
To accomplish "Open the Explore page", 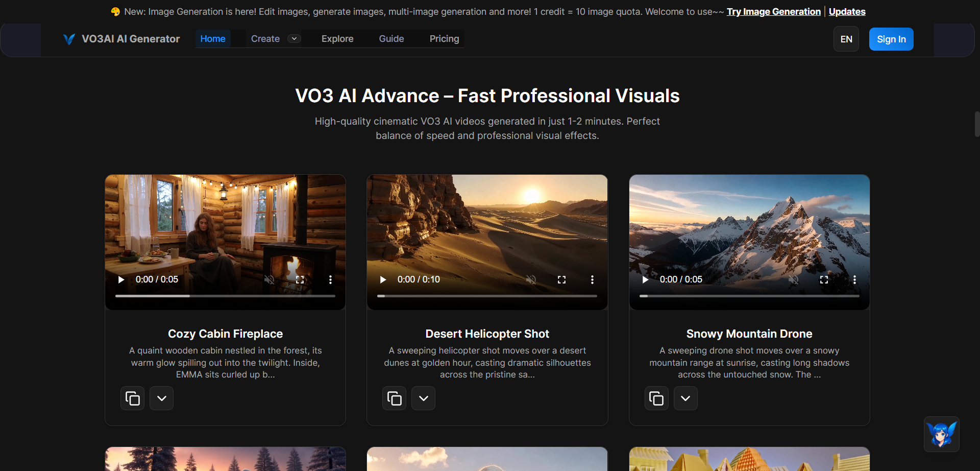I will [x=337, y=39].
